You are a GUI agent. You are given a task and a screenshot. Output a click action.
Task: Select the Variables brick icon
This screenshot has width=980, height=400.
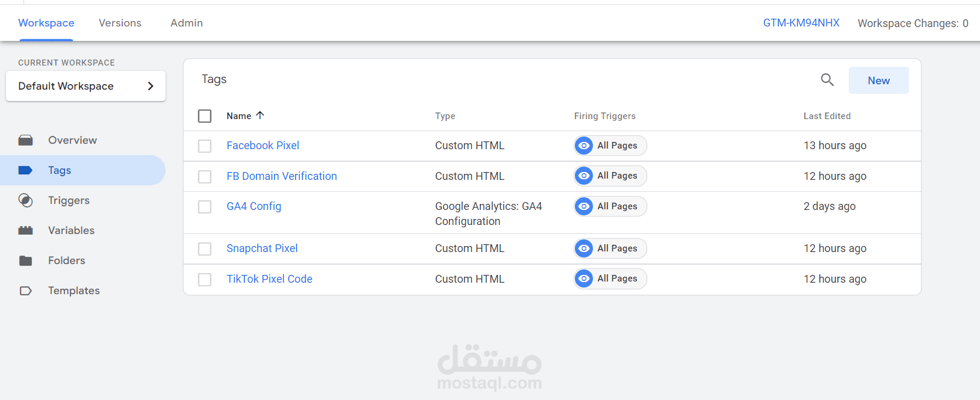click(26, 230)
